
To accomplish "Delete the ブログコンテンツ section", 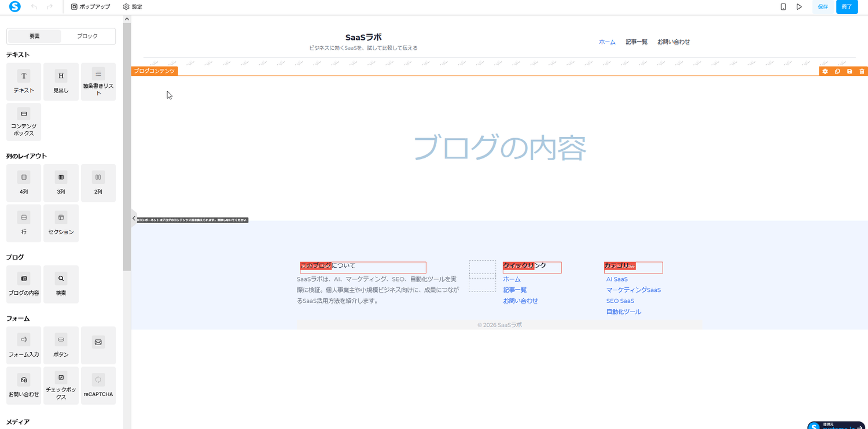I will click(x=862, y=71).
